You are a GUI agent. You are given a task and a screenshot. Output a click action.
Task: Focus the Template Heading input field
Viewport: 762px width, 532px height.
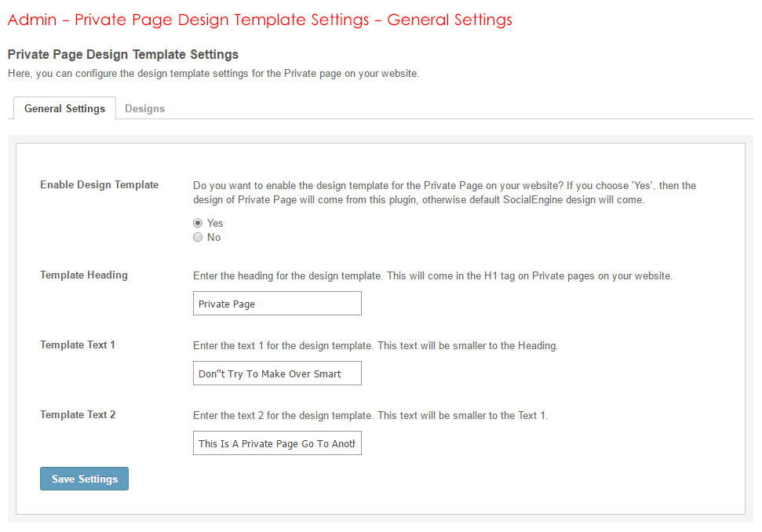[x=277, y=304]
